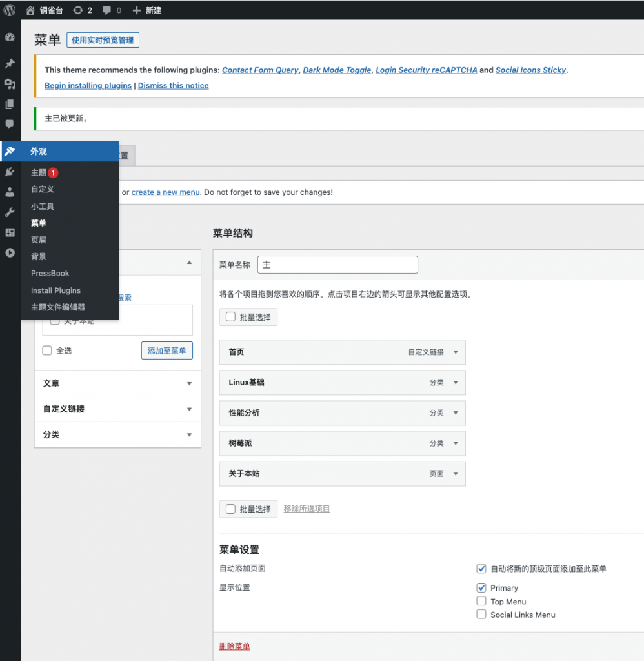Click 使用实时预览管理 button
This screenshot has height=661, width=644.
[x=103, y=40]
